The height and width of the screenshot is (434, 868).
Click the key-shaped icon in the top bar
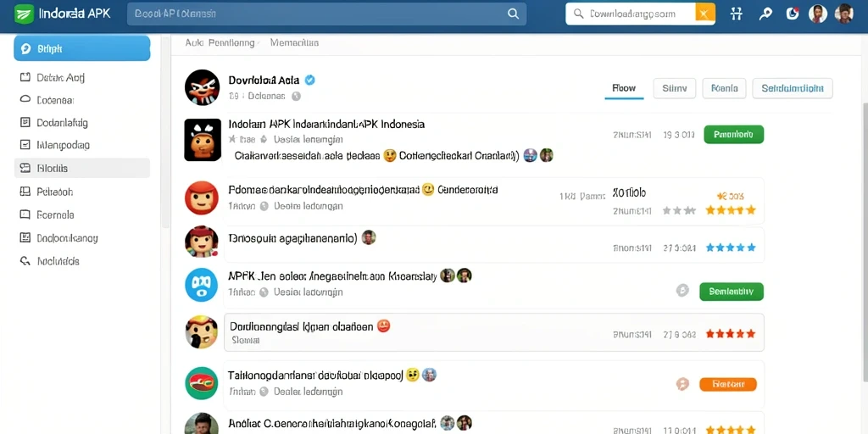(765, 14)
